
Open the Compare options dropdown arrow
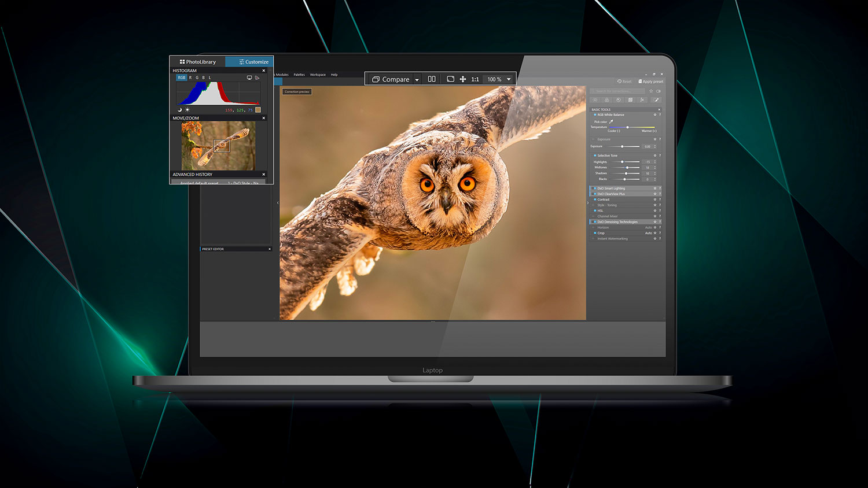(x=417, y=80)
